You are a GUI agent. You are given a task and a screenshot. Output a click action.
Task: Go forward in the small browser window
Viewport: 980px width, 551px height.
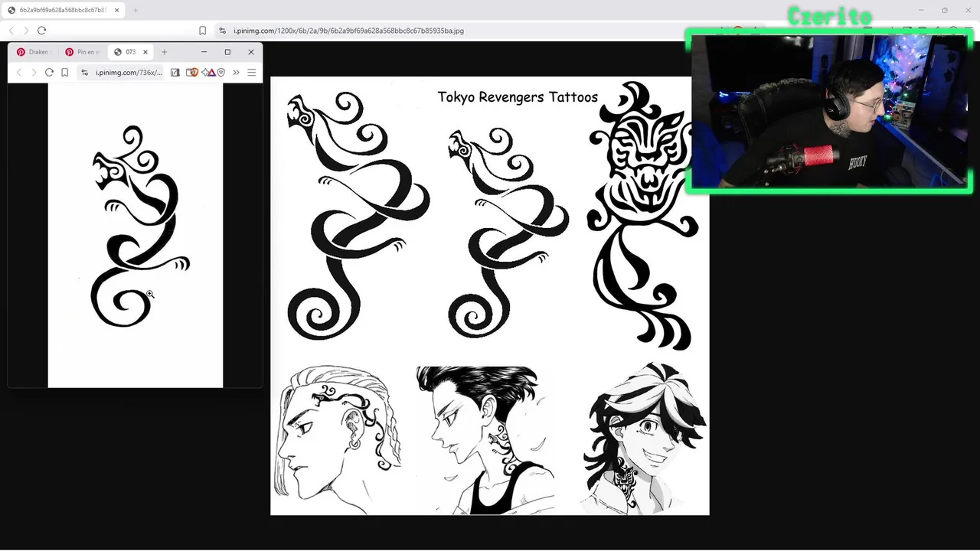pos(34,73)
